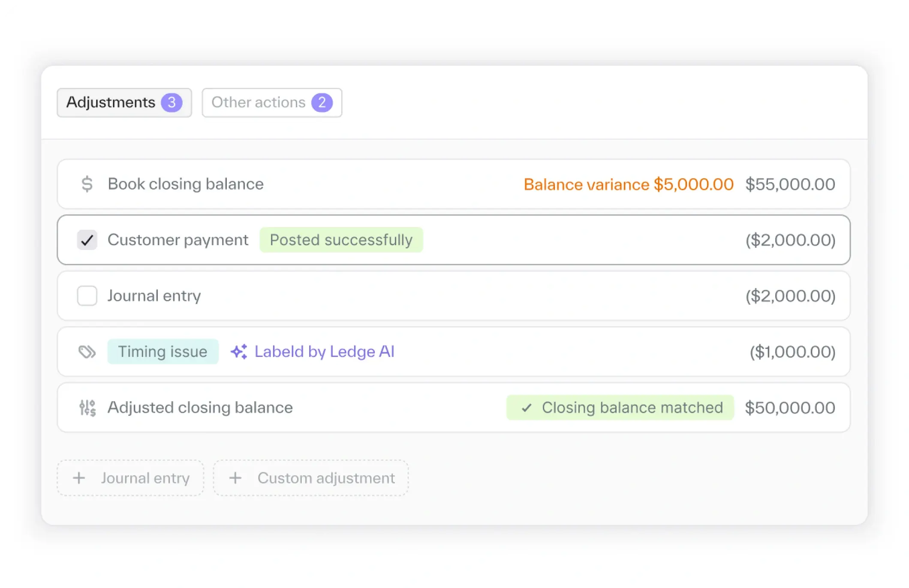Click the plus icon on Custom adjustment button
Image resolution: width=909 pixels, height=588 pixels.
(x=235, y=478)
